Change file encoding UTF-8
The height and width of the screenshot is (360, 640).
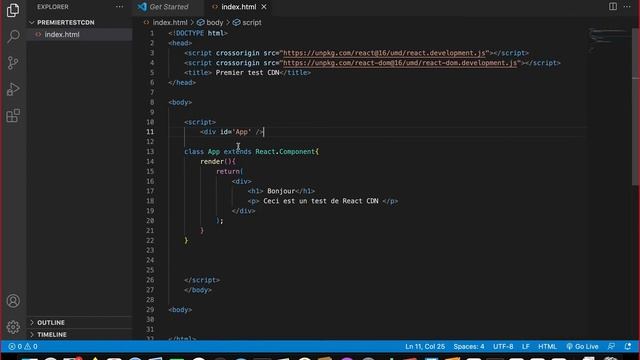(503, 347)
